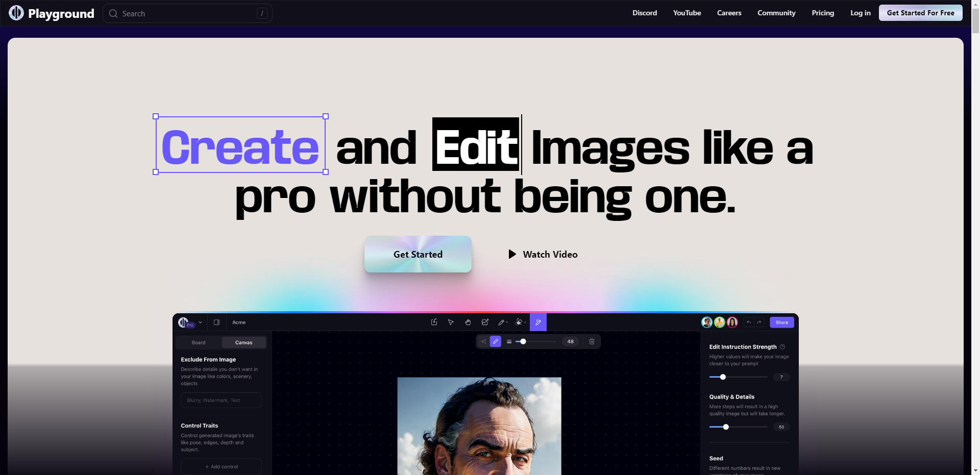View the Pricing page
Screen dimensions: 980x475
[x=823, y=13]
